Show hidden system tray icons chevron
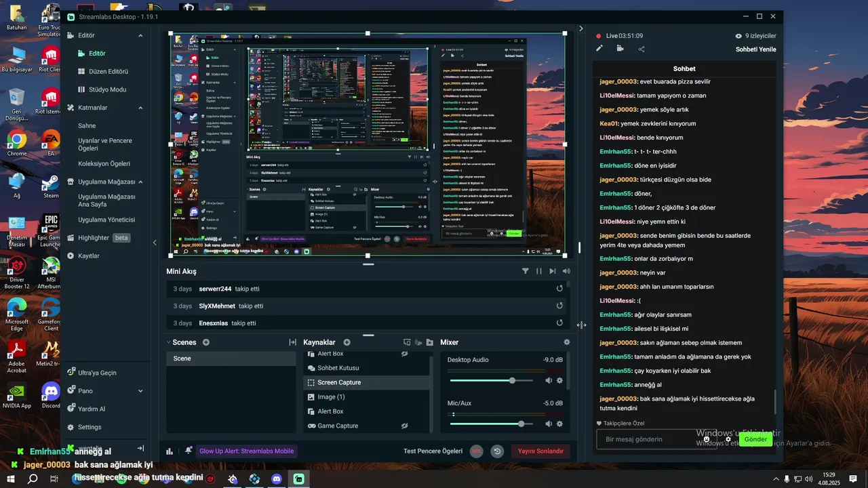Screen dimensions: 868x488 tap(776, 479)
